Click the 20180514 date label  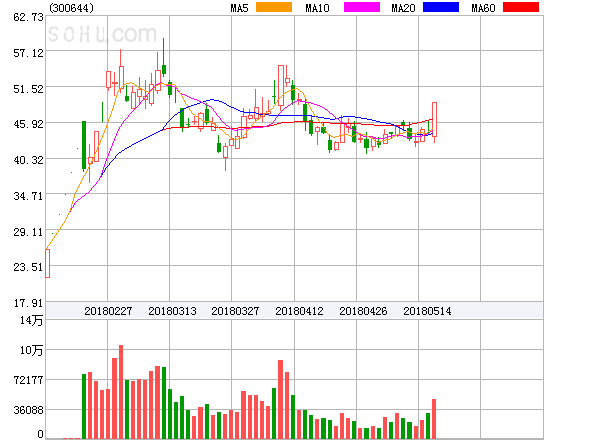point(427,311)
